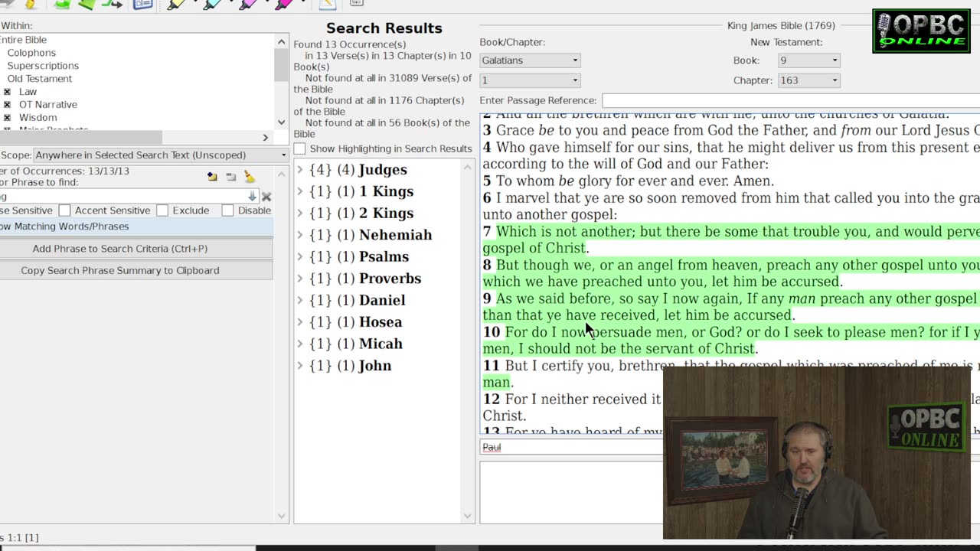Toggle Accent Sensitive checkbox
Image resolution: width=980 pixels, height=551 pixels.
point(65,210)
